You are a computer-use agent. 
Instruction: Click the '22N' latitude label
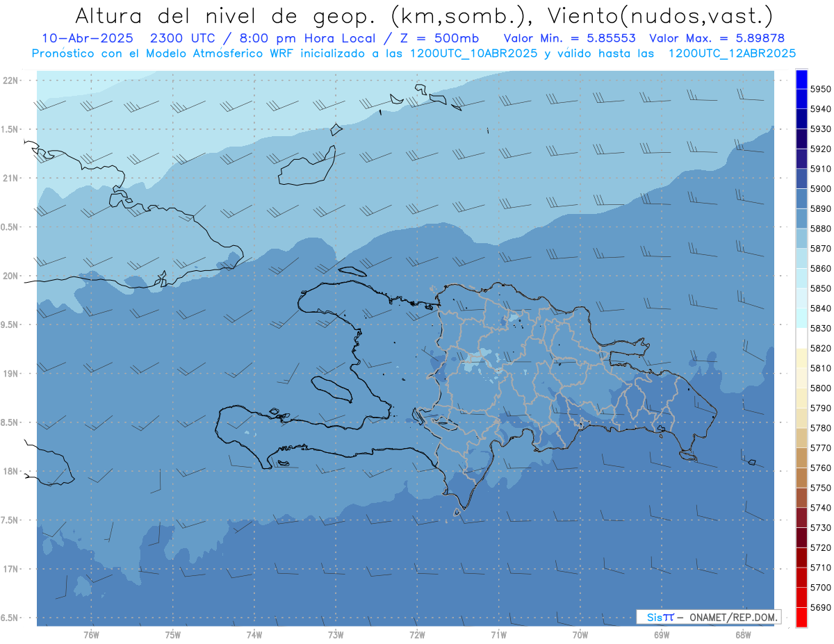(x=10, y=81)
